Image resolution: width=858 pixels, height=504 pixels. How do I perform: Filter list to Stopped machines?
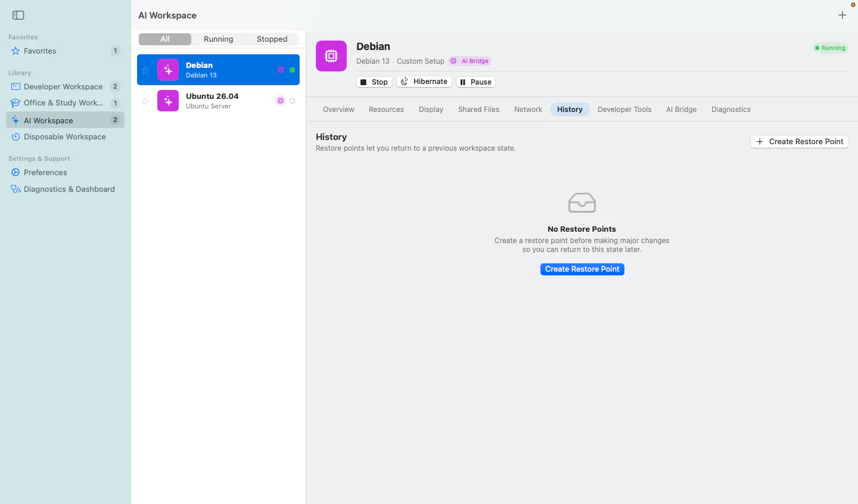272,39
